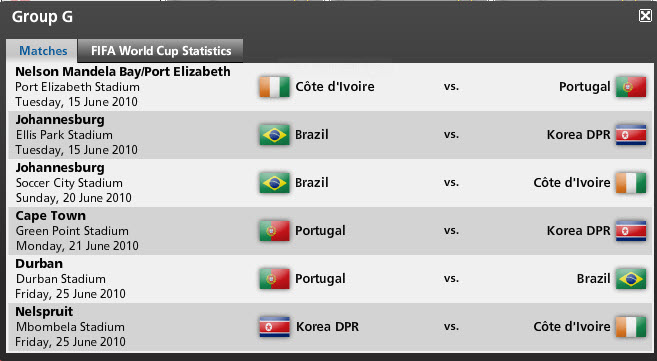Click the Brazil flag in the Ellis Park Stadium match
Image resolution: width=657 pixels, height=361 pixels.
(274, 135)
